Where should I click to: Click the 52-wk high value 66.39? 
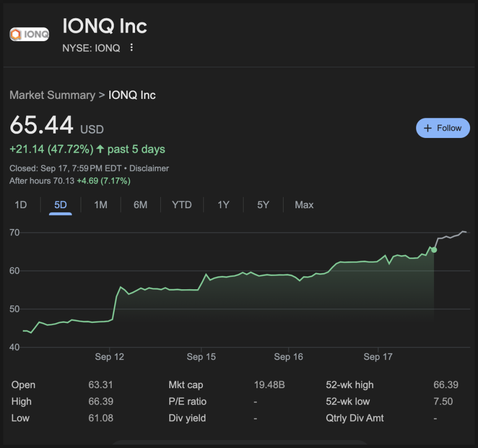(446, 385)
